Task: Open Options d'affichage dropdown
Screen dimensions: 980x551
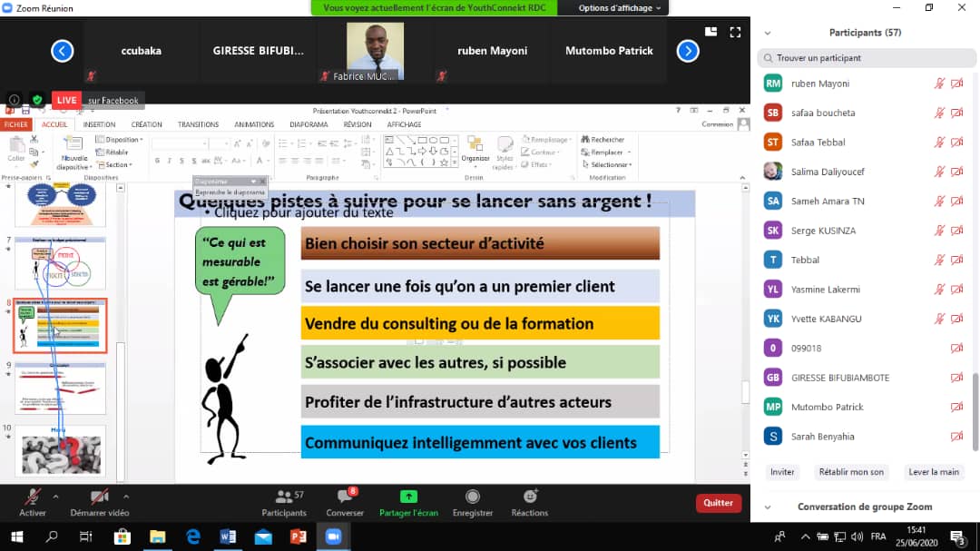Action: [x=620, y=8]
